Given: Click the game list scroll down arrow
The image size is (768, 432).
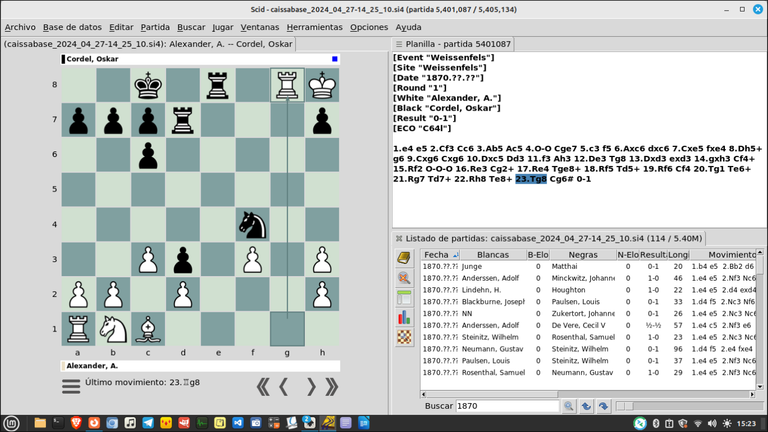Looking at the screenshot, I should 760,386.
